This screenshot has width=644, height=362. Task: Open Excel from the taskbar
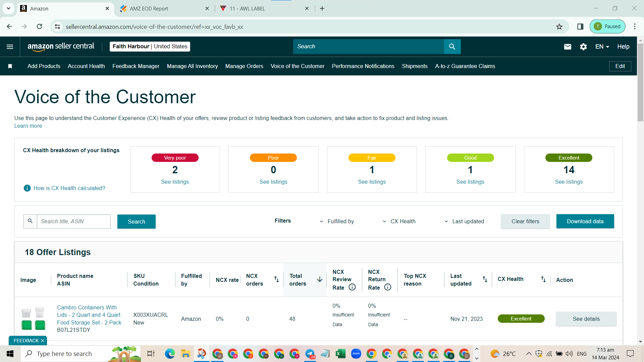click(340, 354)
